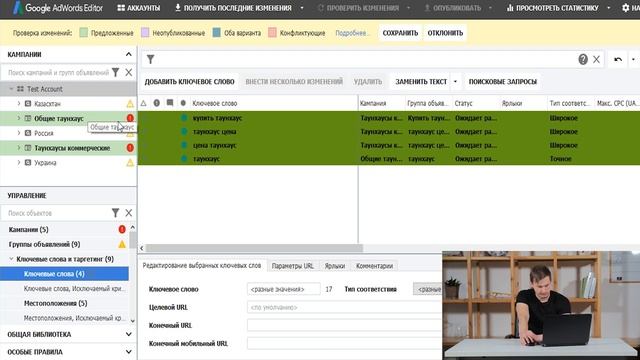The width and height of the screenshot is (640, 360).
Task: Switch to the Комментарии tab
Action: 374,266
